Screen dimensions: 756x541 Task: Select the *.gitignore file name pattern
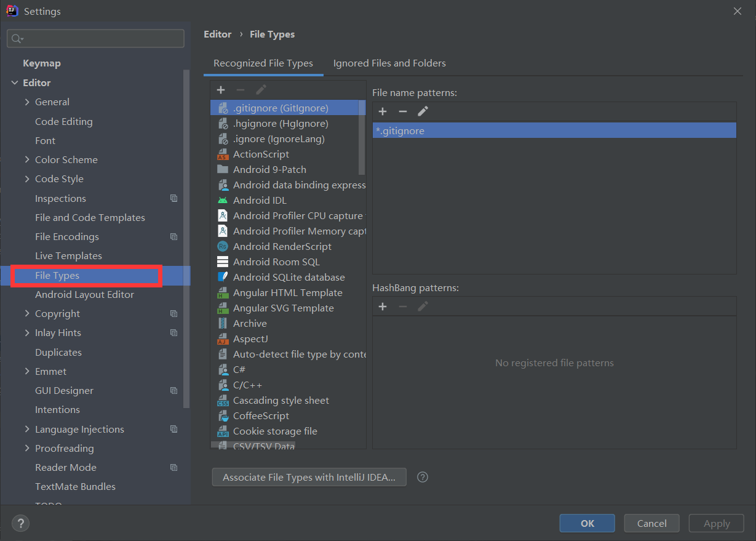(x=554, y=130)
